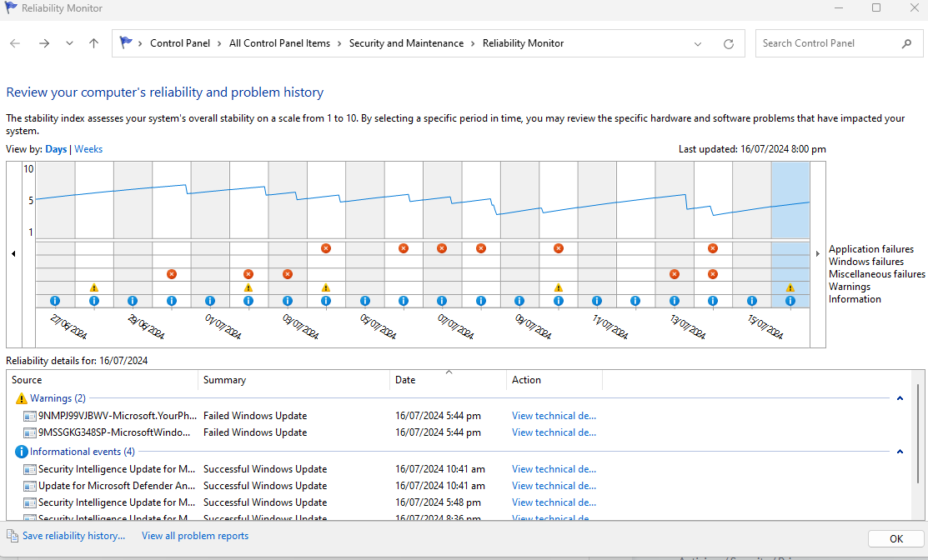Screen dimensions: 928x560
Task: Click the warning triangle on 04/07/2024
Action: [325, 288]
